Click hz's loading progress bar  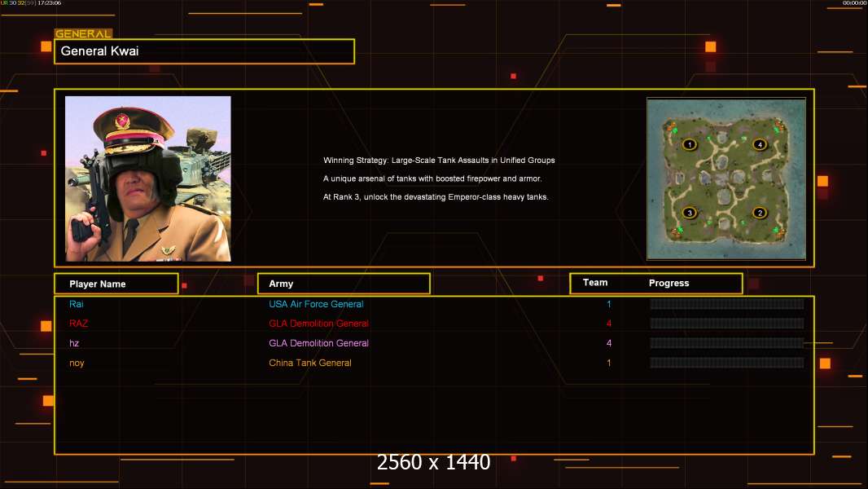[727, 343]
